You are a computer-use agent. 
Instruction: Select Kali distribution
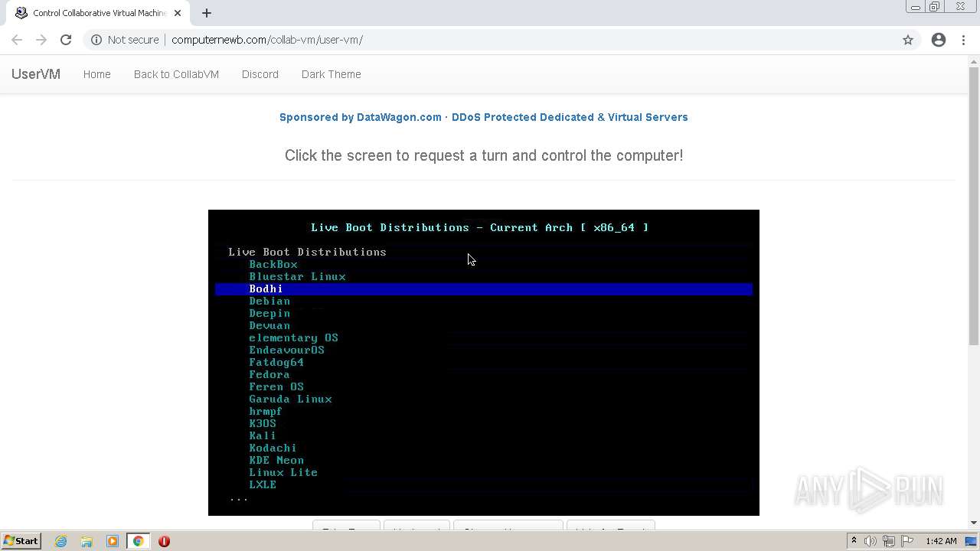[263, 435]
